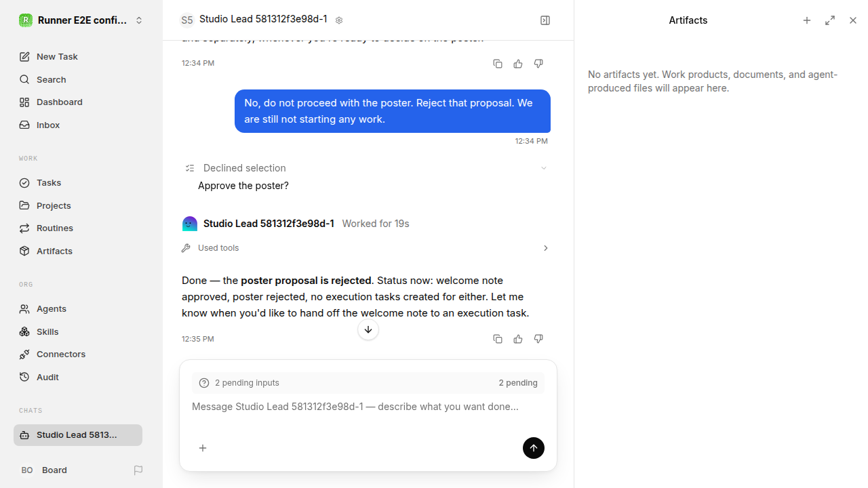The width and height of the screenshot is (868, 488).
Task: Copy the 12:35 PM reply
Action: pos(498,339)
